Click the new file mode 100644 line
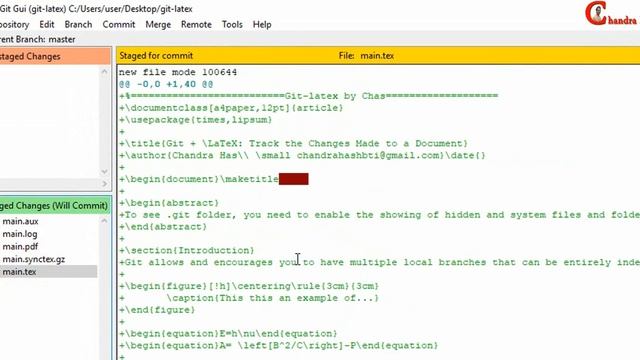 tap(178, 72)
